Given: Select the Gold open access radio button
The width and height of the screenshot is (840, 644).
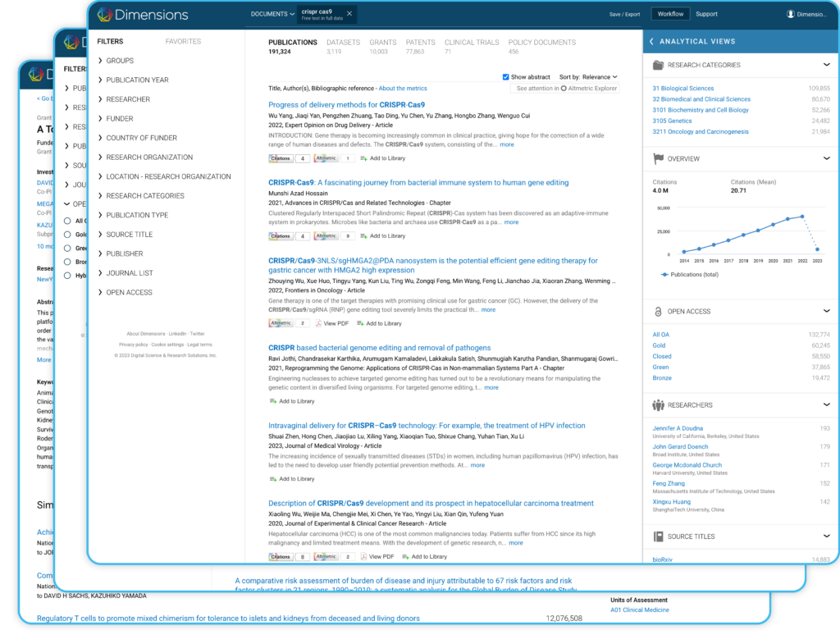Looking at the screenshot, I should click(x=68, y=235).
